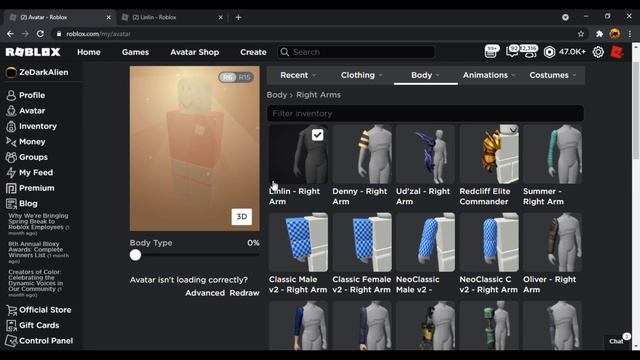Open the My Feed lightning icon

tap(11, 173)
